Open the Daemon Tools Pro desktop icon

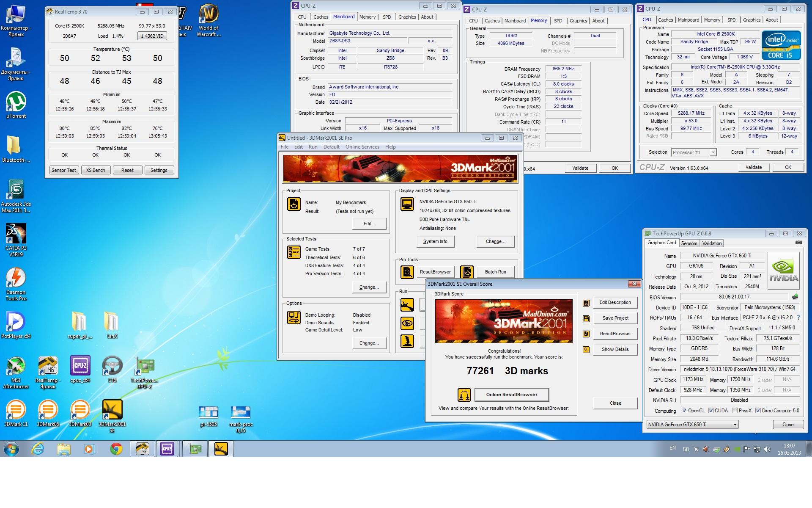pos(16,284)
